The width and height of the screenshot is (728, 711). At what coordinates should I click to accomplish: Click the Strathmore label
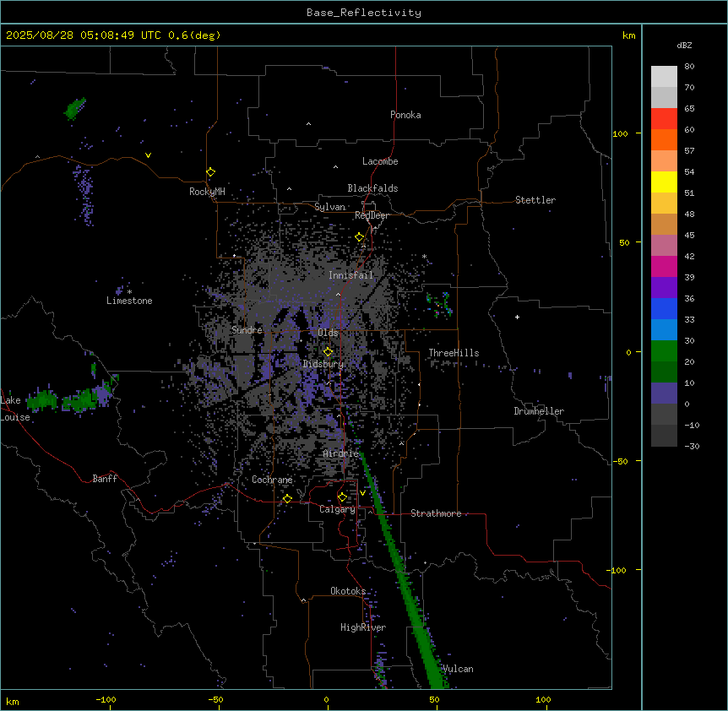click(x=436, y=513)
